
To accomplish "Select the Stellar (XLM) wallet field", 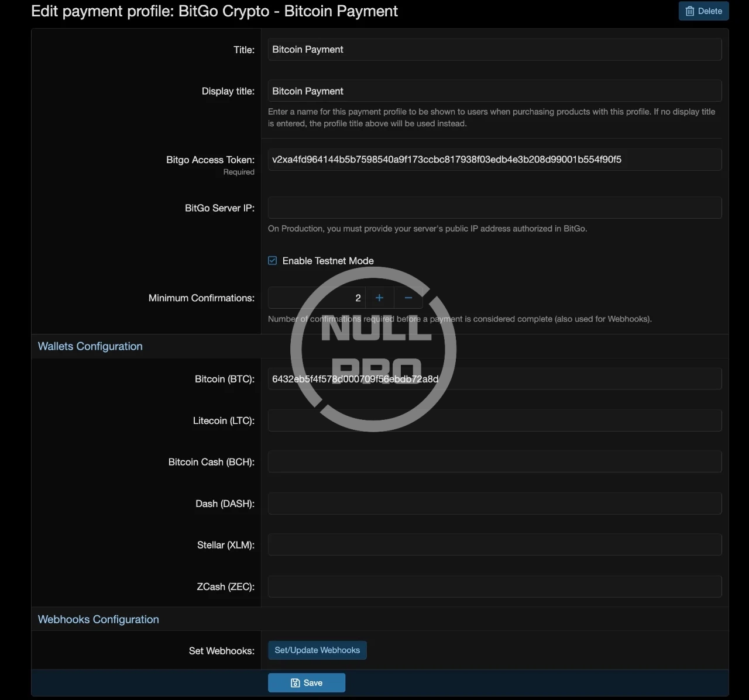I will point(494,545).
